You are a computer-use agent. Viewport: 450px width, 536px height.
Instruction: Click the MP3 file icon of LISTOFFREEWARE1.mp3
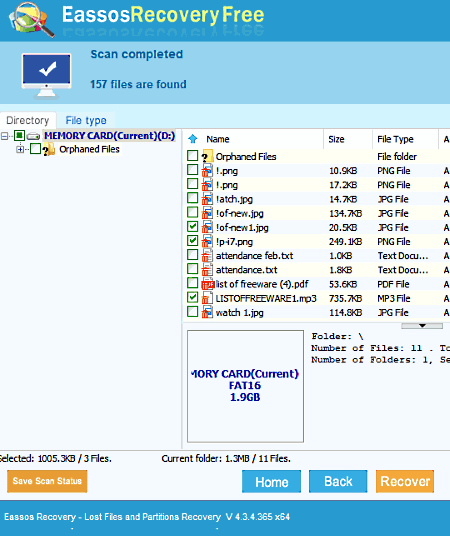tap(207, 298)
